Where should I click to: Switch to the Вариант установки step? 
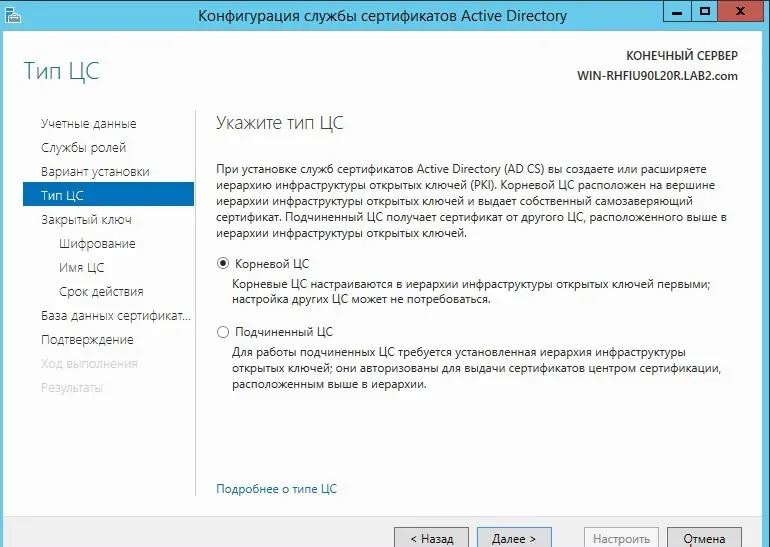(95, 172)
